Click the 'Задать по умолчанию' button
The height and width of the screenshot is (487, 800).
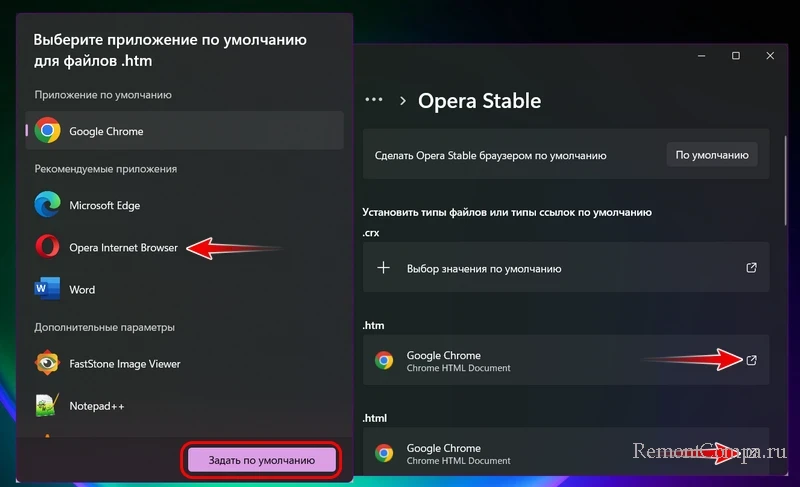pos(262,460)
